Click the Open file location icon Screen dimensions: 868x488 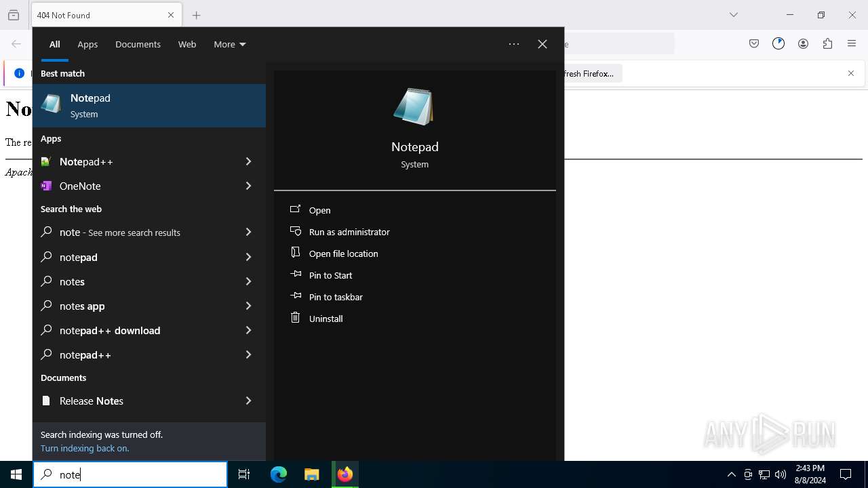click(296, 253)
